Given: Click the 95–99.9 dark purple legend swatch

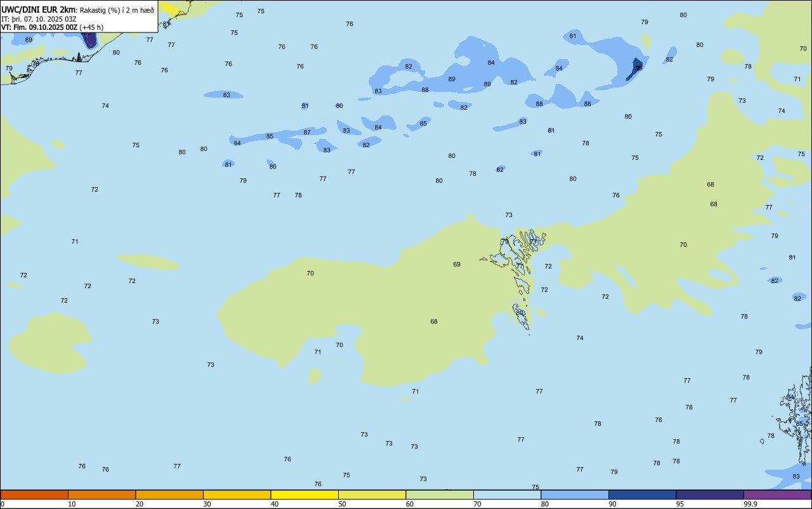Looking at the screenshot, I should tap(710, 494).
